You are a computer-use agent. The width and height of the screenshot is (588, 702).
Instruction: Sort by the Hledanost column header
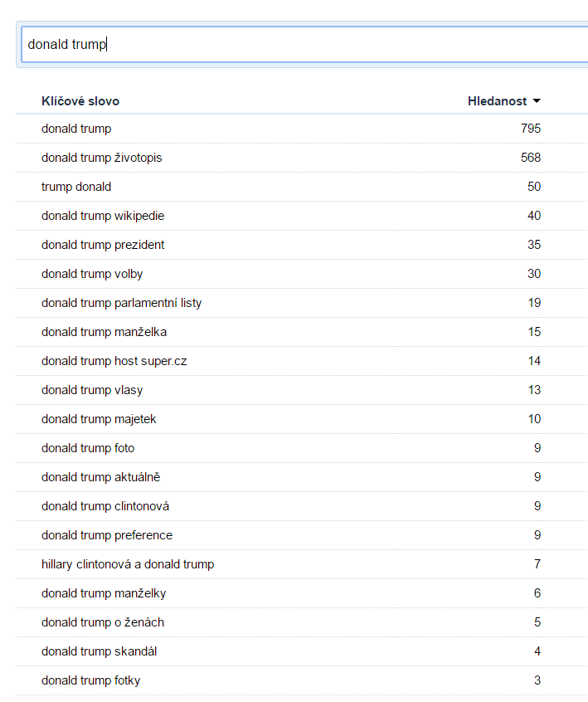click(x=497, y=101)
